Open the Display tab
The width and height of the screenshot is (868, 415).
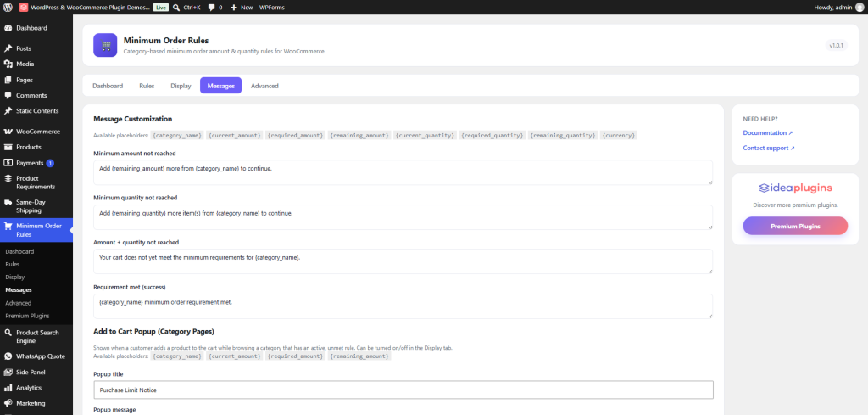[x=181, y=86]
